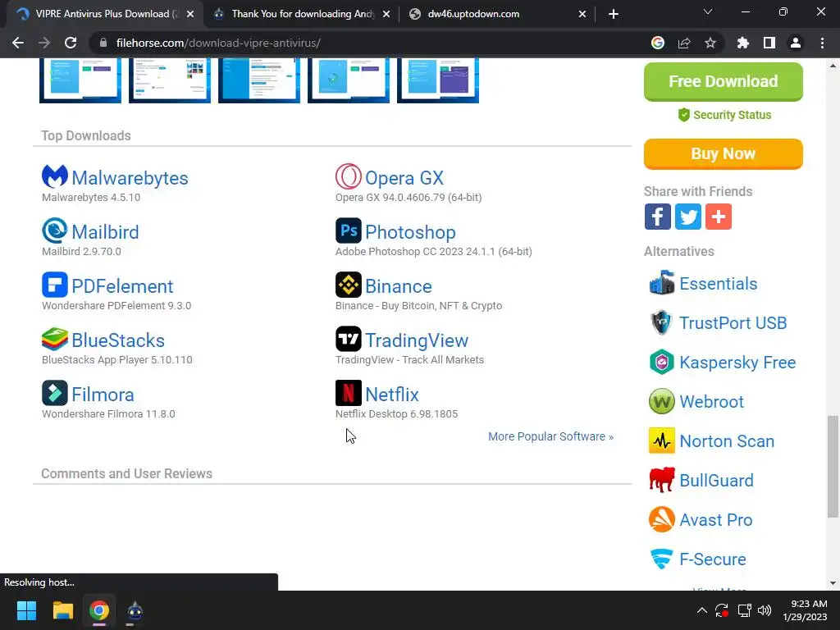The height and width of the screenshot is (630, 840).
Task: Click the Filmora logo icon
Action: point(55,393)
